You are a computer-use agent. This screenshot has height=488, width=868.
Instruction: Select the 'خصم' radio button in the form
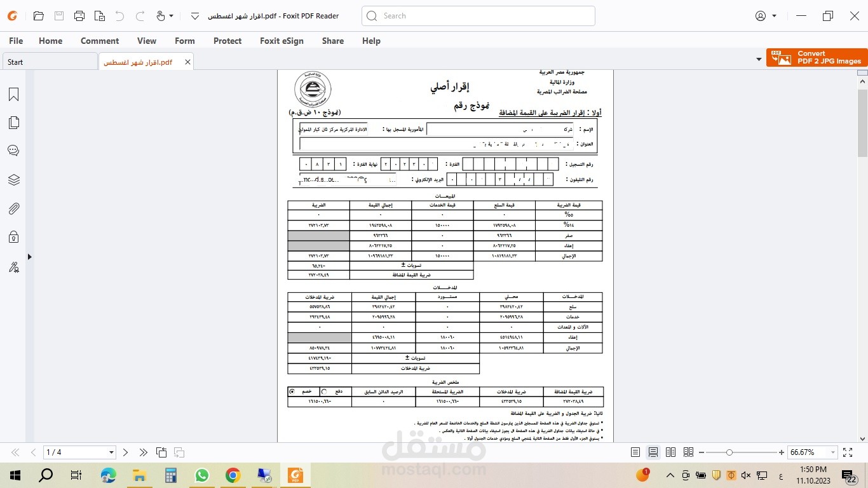[292, 391]
